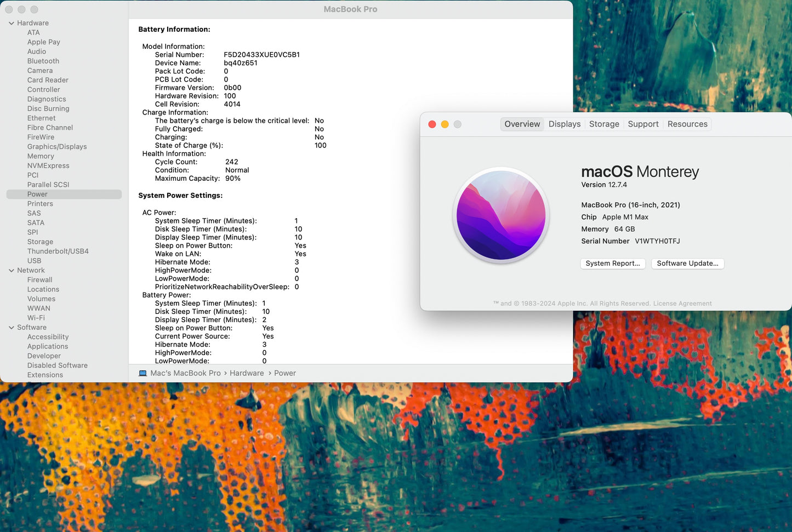Open Firewall under Network

coord(40,280)
